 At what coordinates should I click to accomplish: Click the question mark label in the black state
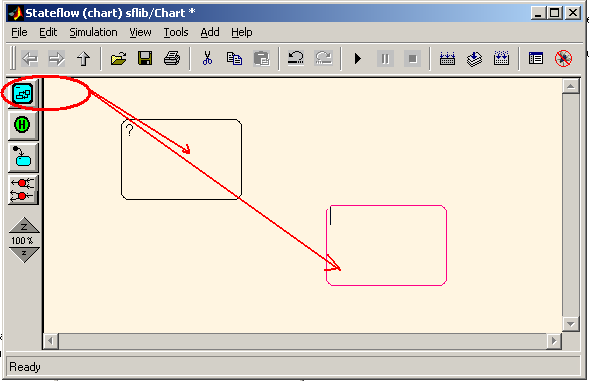pos(130,130)
